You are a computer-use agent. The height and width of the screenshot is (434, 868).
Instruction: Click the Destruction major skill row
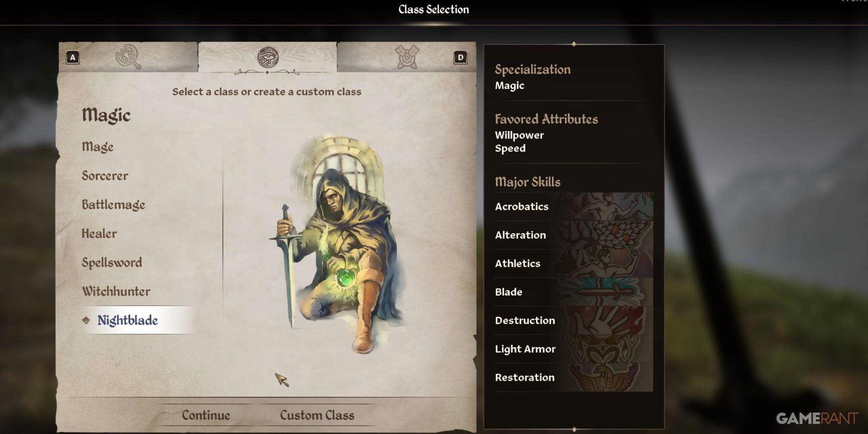(574, 320)
